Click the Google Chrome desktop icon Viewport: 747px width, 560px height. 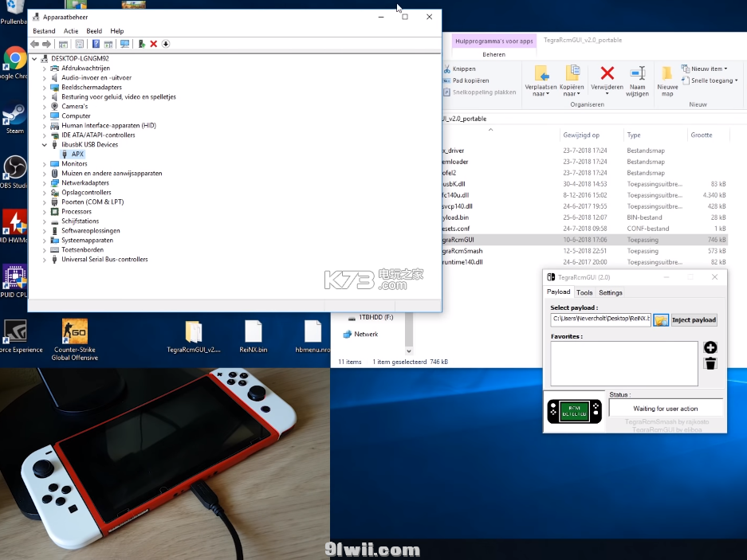click(14, 63)
